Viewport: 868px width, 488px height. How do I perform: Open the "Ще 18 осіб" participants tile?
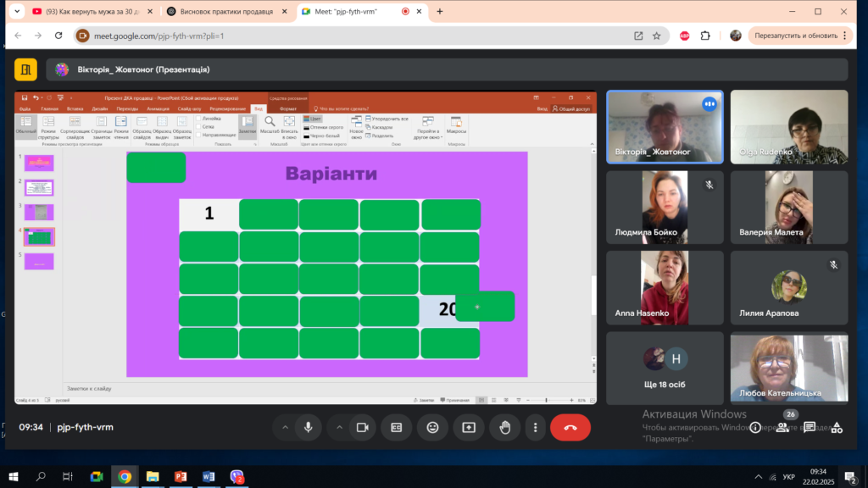click(665, 368)
